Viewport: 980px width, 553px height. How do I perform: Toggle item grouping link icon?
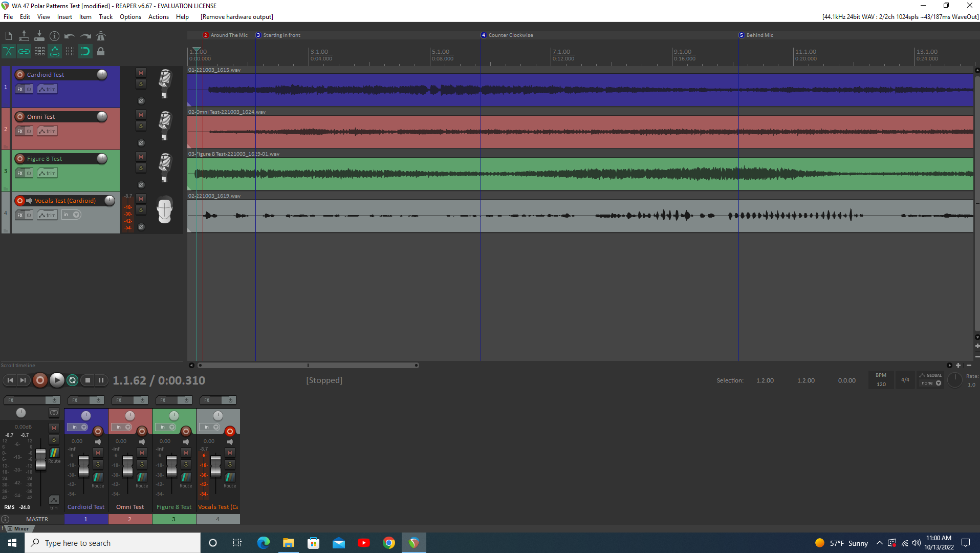click(x=24, y=51)
